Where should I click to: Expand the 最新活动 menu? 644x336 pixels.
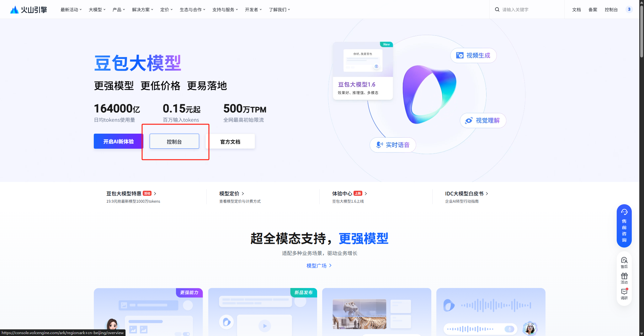71,10
